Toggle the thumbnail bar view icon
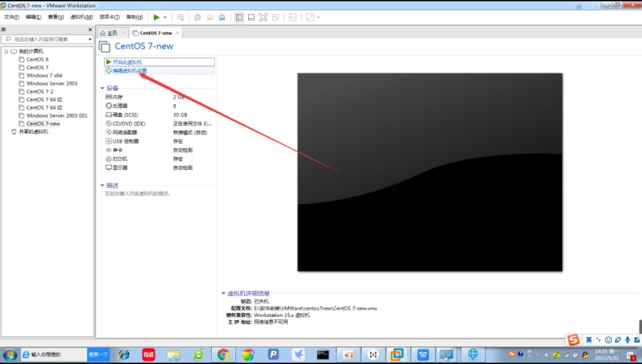Viewport: 642px width, 364px height. point(251,17)
